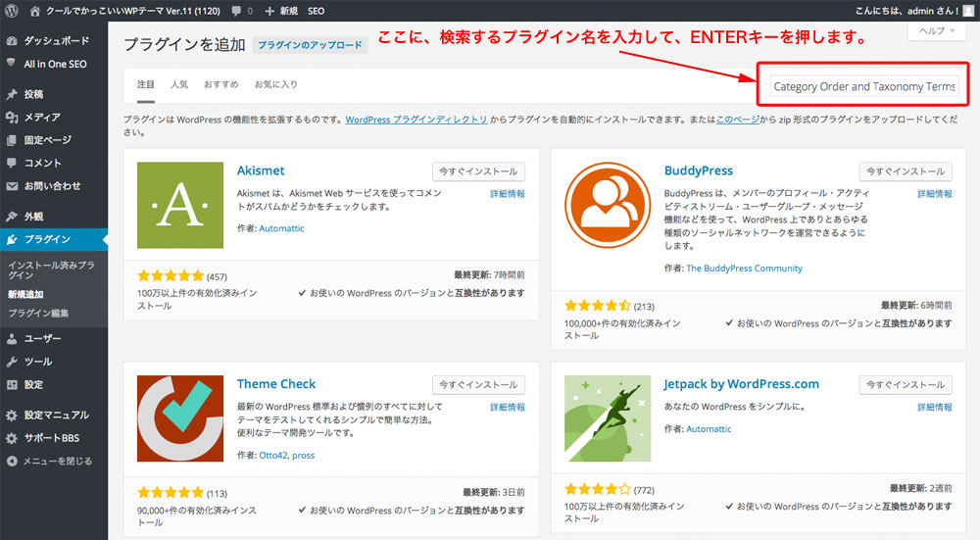Open the Jetpack plugin logo
The height and width of the screenshot is (540, 980).
pyautogui.click(x=608, y=418)
